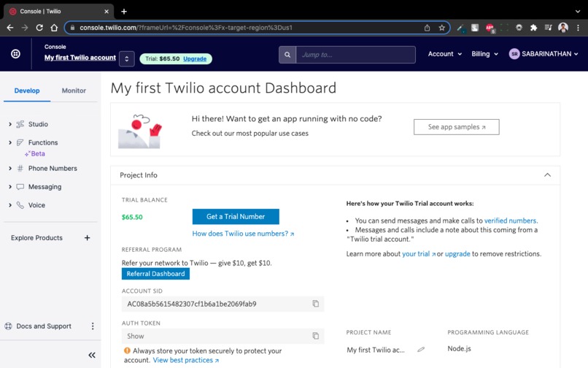Screen dimensions: 588x368
Task: Open Phone Numbers in the sidebar
Action: point(53,168)
